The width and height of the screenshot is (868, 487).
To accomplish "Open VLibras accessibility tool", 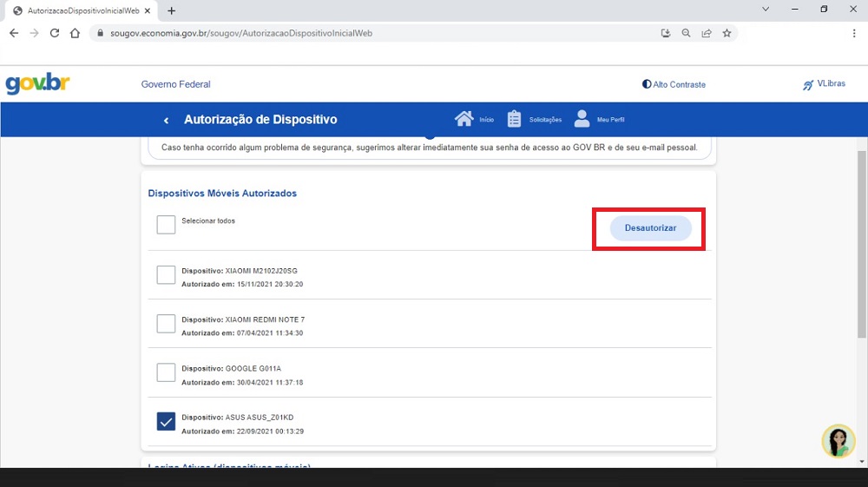I will coord(824,84).
